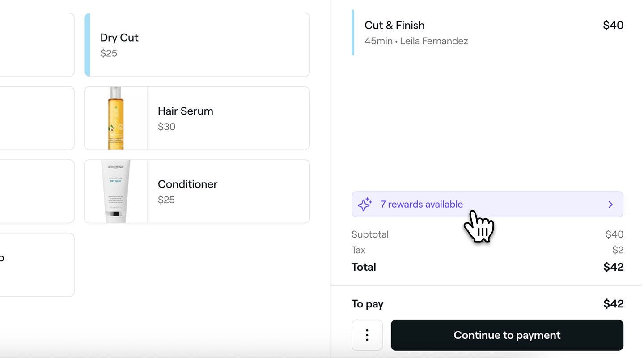Screen dimensions: 644x358
Task: Click the $40 price of Cut & Finish
Action: [x=613, y=25]
